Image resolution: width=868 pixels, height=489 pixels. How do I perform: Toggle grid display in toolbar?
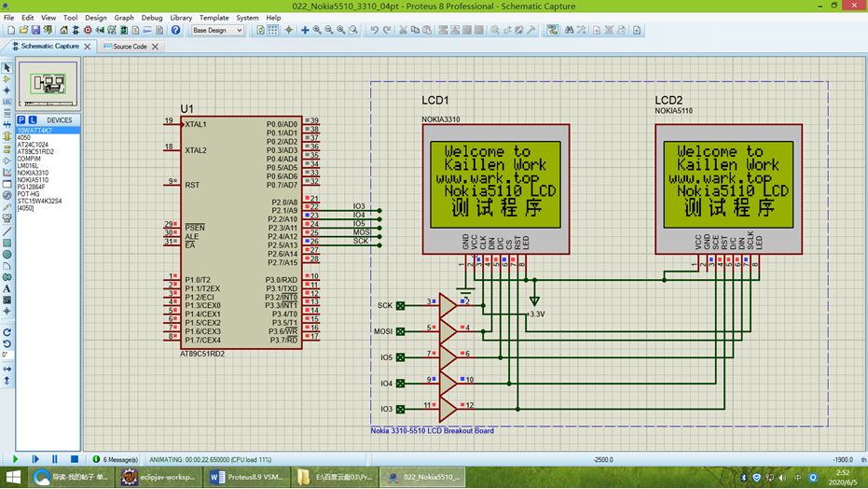pyautogui.click(x=273, y=31)
